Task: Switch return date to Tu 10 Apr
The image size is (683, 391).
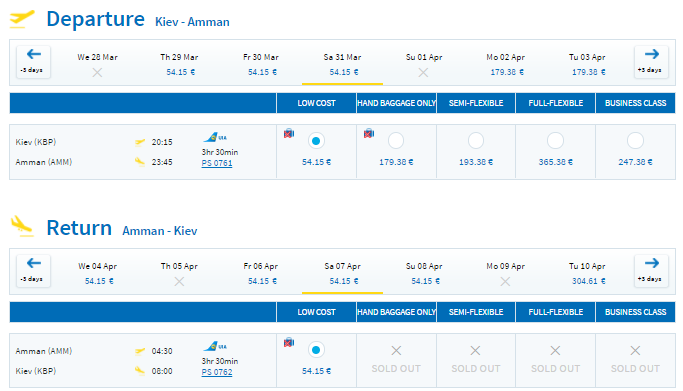Action: pyautogui.click(x=587, y=273)
